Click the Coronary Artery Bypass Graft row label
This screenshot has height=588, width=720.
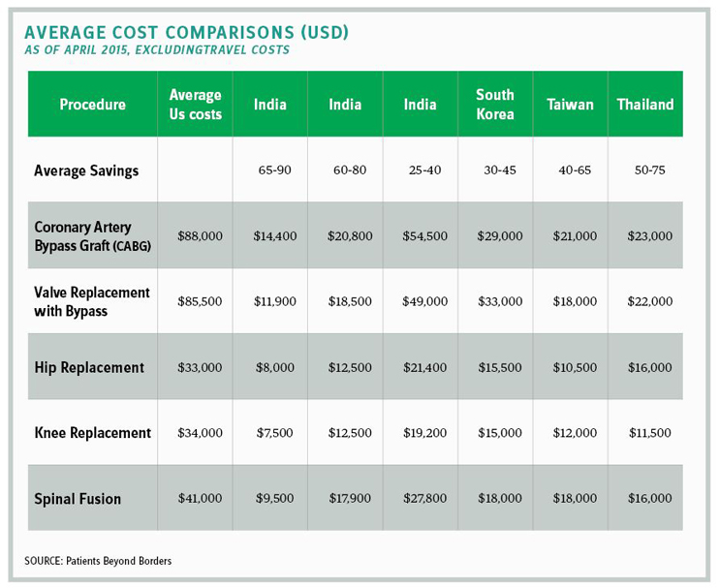90,235
